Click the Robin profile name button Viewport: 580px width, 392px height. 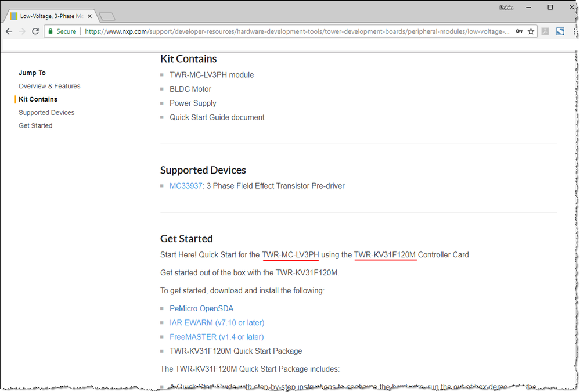click(506, 8)
